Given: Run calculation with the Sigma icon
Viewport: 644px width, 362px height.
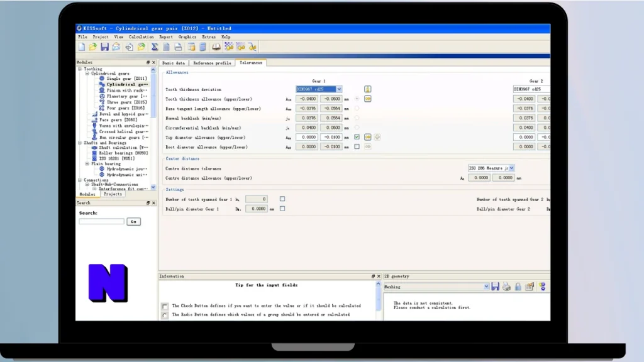Looking at the screenshot, I should click(x=155, y=47).
